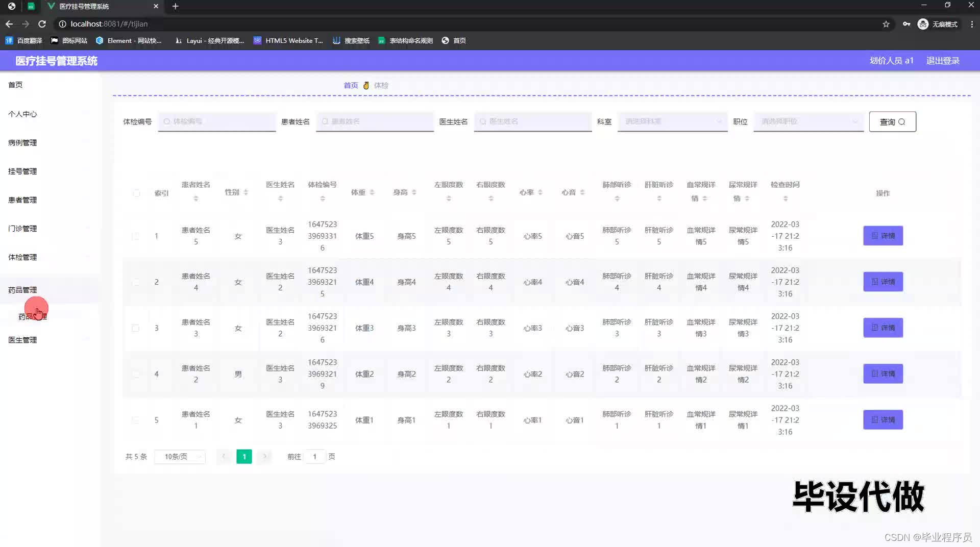Bookmark this page with star icon

click(x=886, y=24)
